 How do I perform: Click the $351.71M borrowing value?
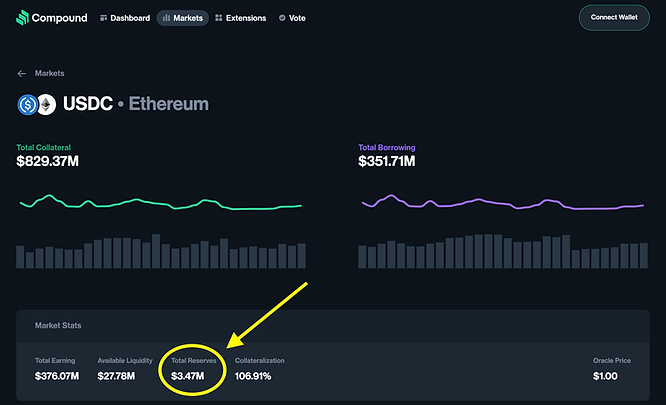[x=387, y=161]
